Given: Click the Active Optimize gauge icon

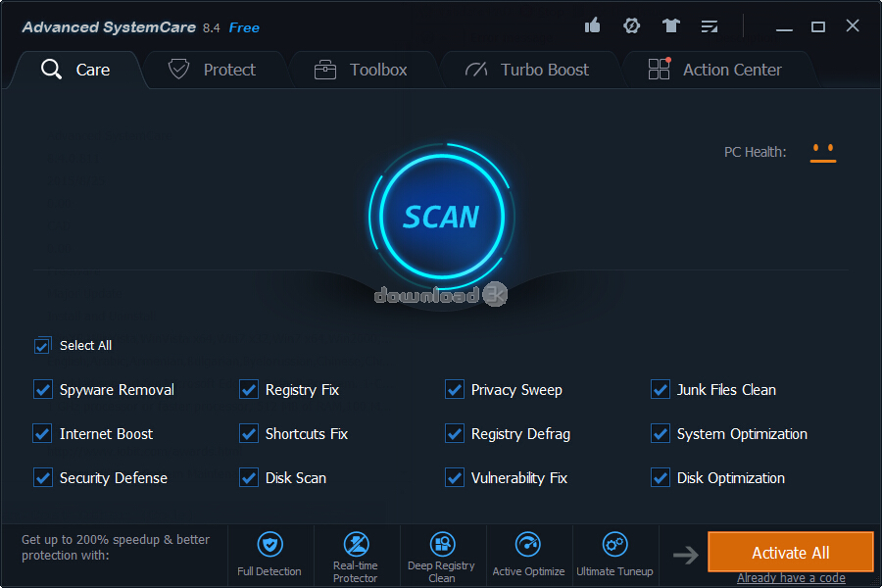Looking at the screenshot, I should tap(528, 544).
